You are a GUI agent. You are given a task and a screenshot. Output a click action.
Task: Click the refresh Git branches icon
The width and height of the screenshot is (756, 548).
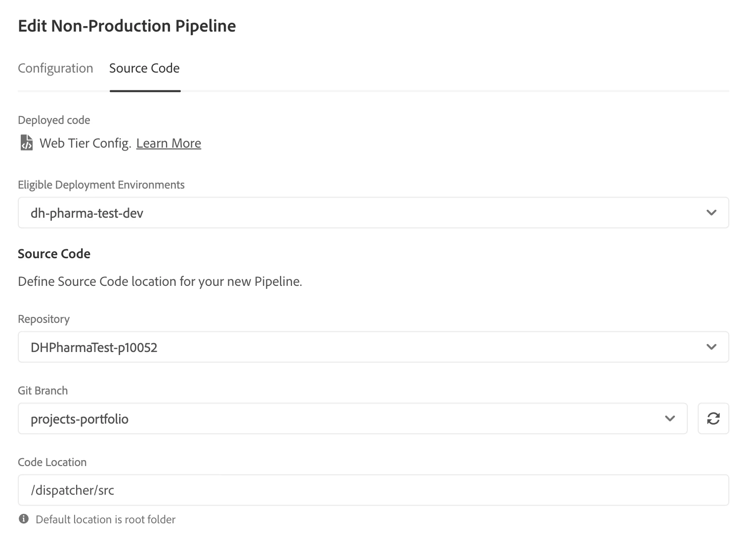click(x=713, y=419)
